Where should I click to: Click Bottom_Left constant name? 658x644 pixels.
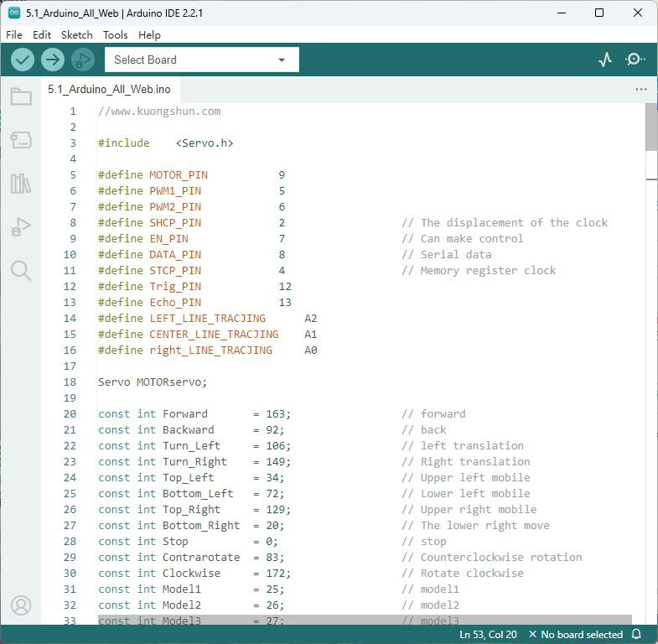(x=198, y=494)
